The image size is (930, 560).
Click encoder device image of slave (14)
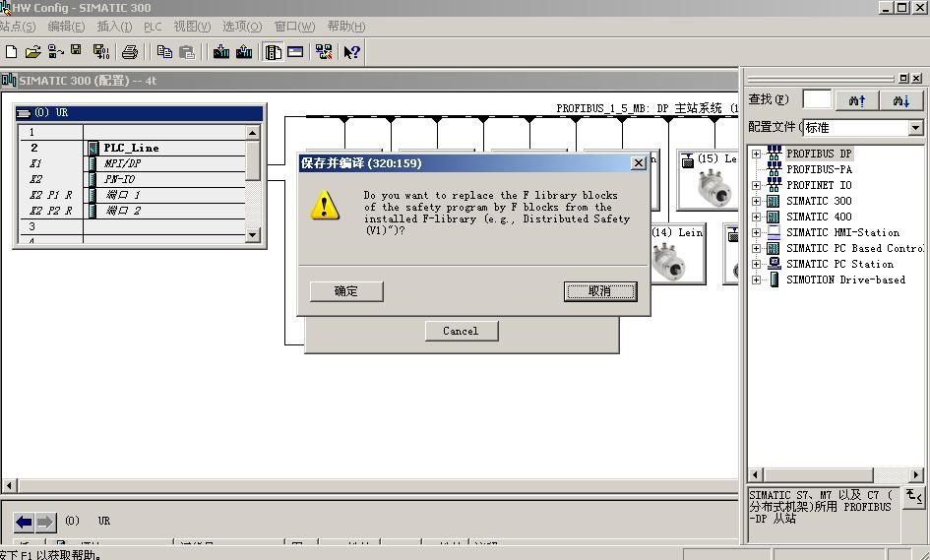[669, 261]
